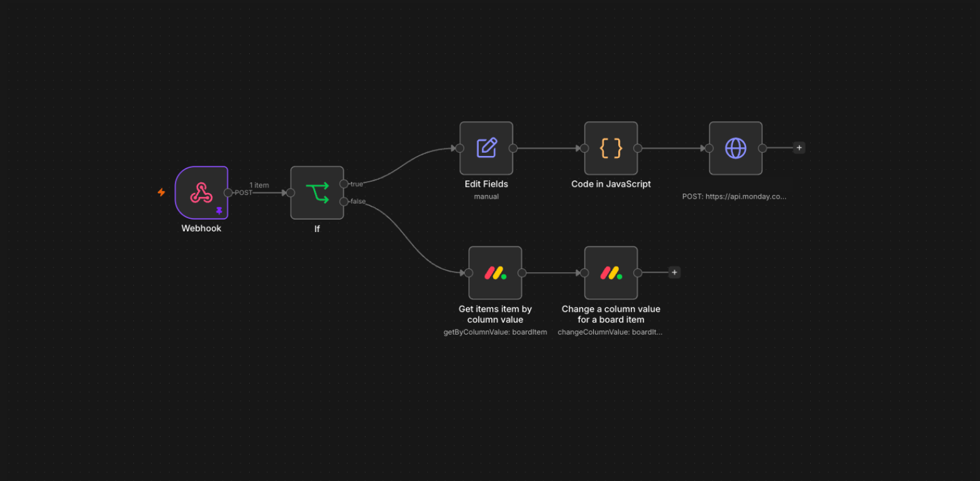Image resolution: width=980 pixels, height=481 pixels.
Task: Add a node after Change a column value
Action: pos(674,272)
